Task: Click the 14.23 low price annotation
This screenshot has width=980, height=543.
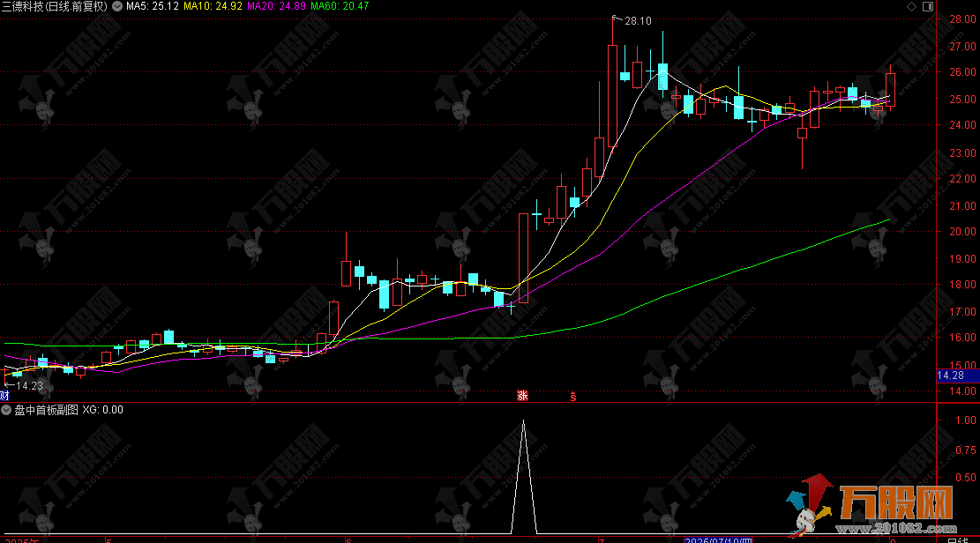Action: pos(29,386)
